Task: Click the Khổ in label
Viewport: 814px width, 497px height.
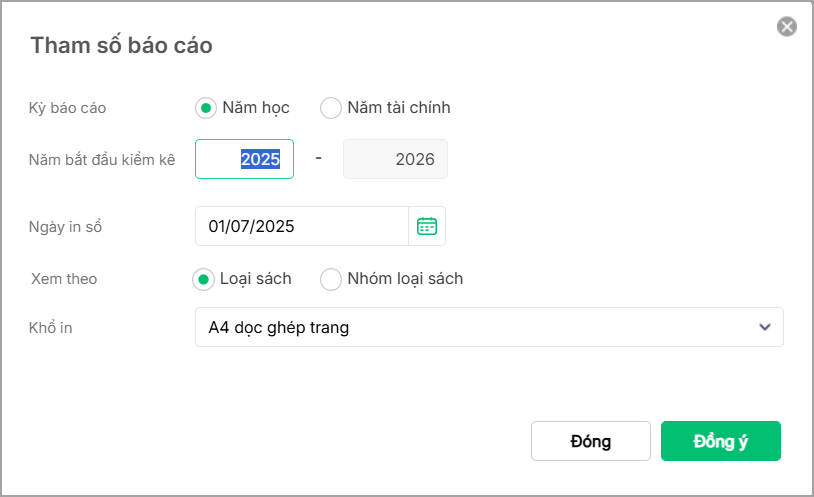Action: [51, 327]
